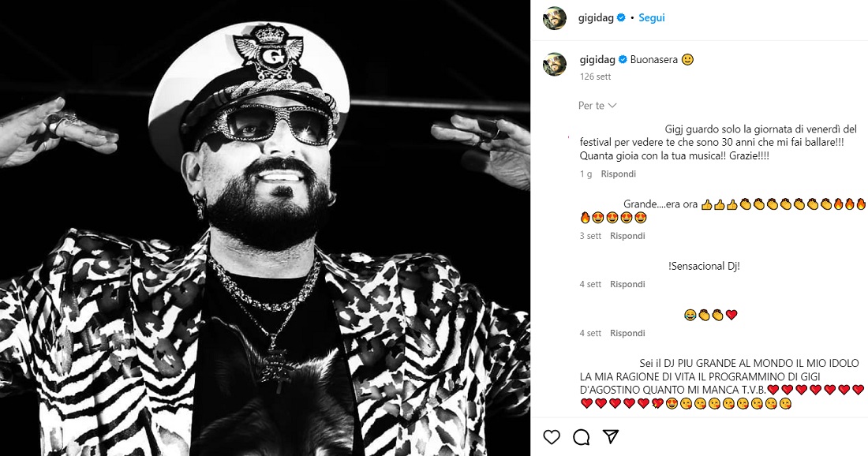Open the gigidag username in the caption
Viewport: 868px width, 456px height.
pyautogui.click(x=597, y=60)
